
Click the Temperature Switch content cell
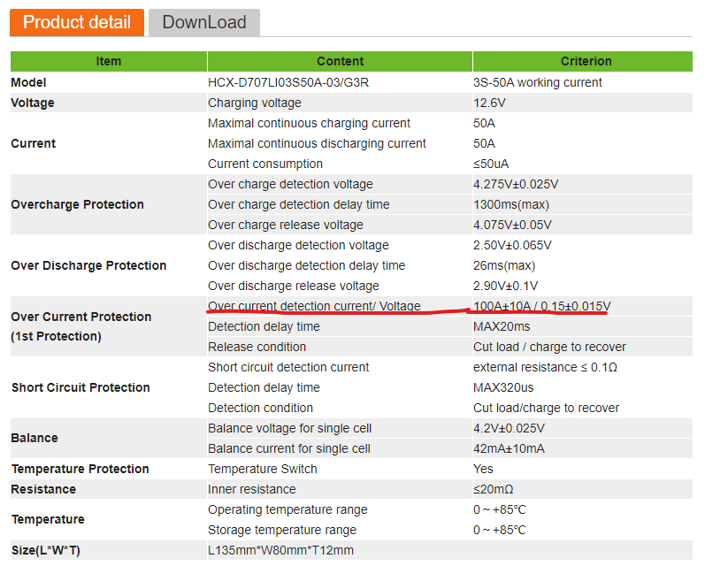pos(263,469)
